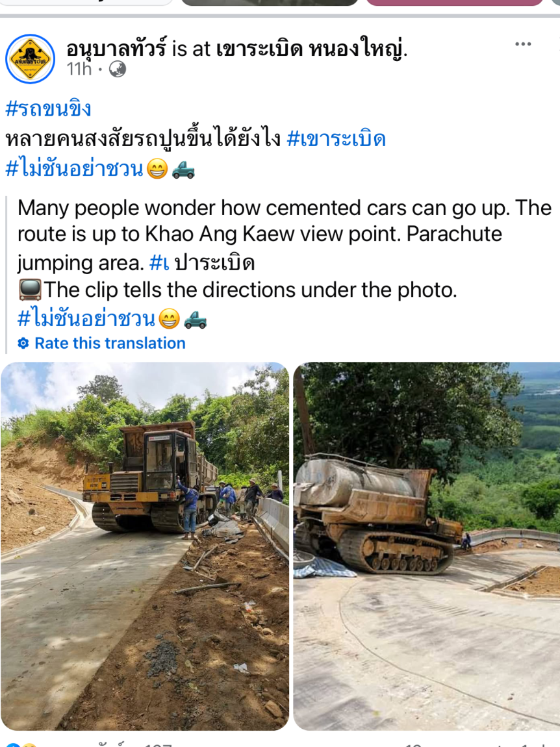
Task: Tap the globe public audience icon
Action: [x=117, y=70]
